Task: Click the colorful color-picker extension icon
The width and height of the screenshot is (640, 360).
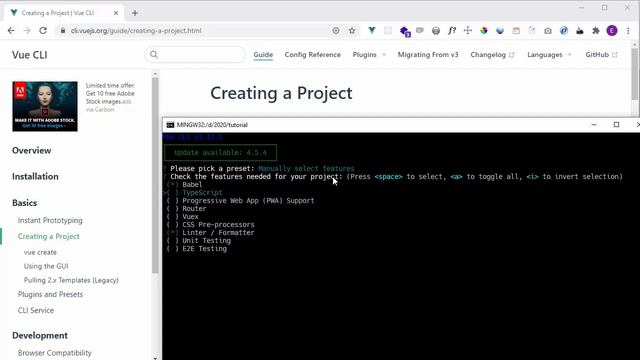Action: (484, 31)
